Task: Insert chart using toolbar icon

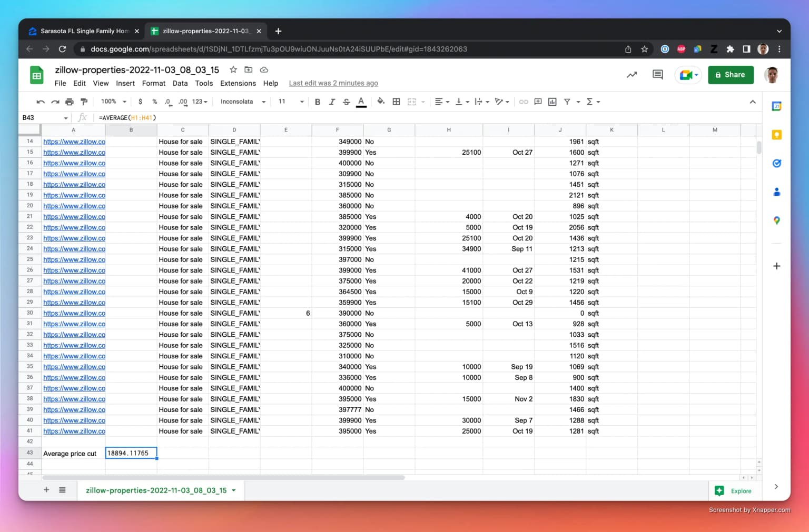Action: tap(553, 102)
